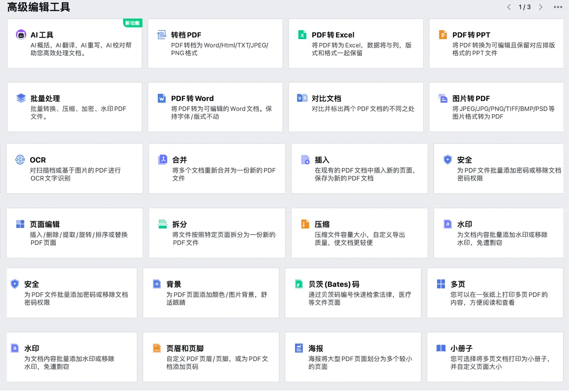The image size is (569, 392).
Task: Select the orange 页眉和页脚 icon
Action: [x=156, y=348]
